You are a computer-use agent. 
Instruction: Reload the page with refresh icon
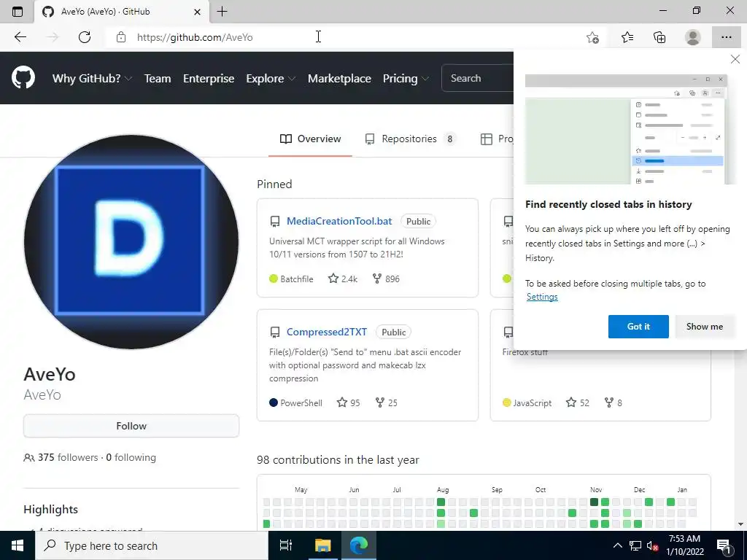pos(85,37)
